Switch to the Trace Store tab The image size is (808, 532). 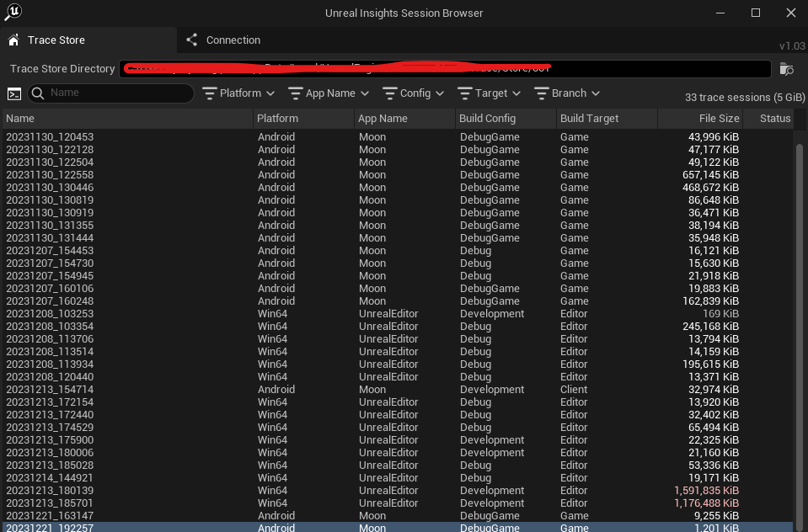pos(88,40)
